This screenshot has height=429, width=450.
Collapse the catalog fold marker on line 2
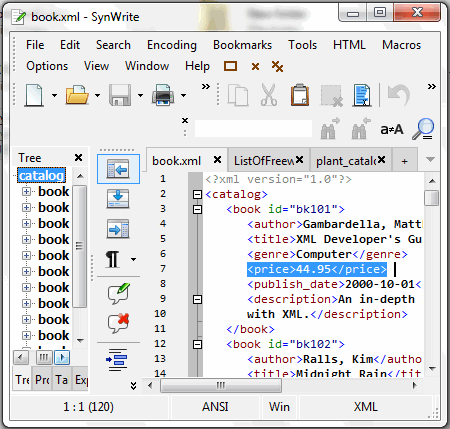(198, 194)
